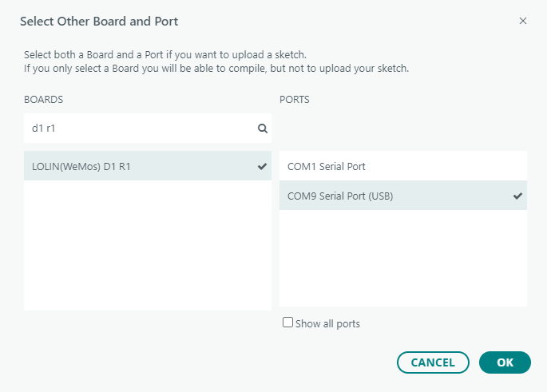
Task: Click the 'If you only select' instruction text
Action: tap(216, 69)
